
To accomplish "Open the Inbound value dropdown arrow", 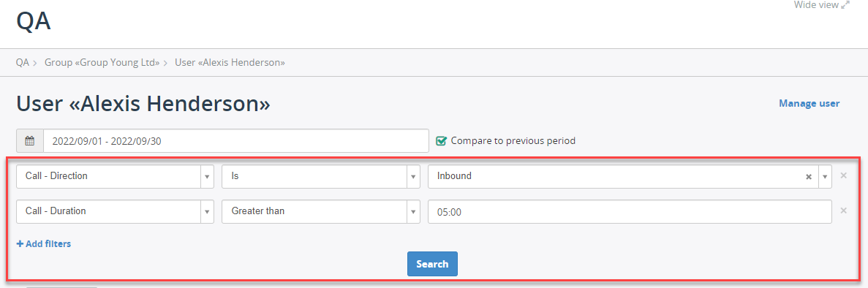I will 825,177.
